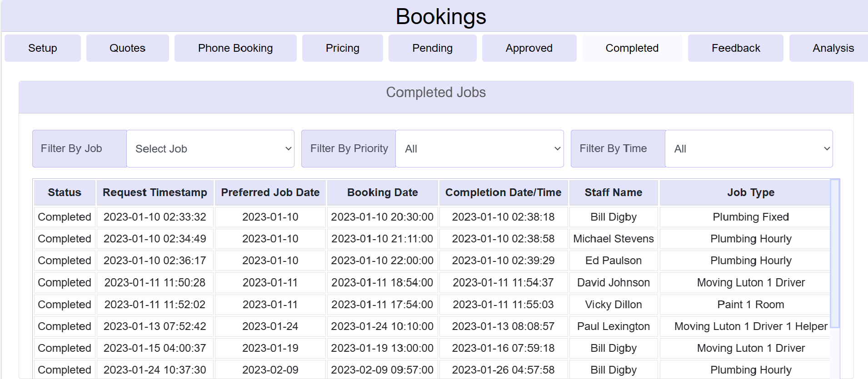Click the David Johnson staff name cell

point(614,282)
